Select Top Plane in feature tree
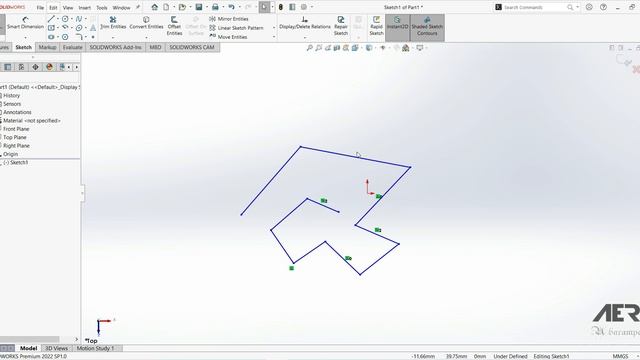 14,137
